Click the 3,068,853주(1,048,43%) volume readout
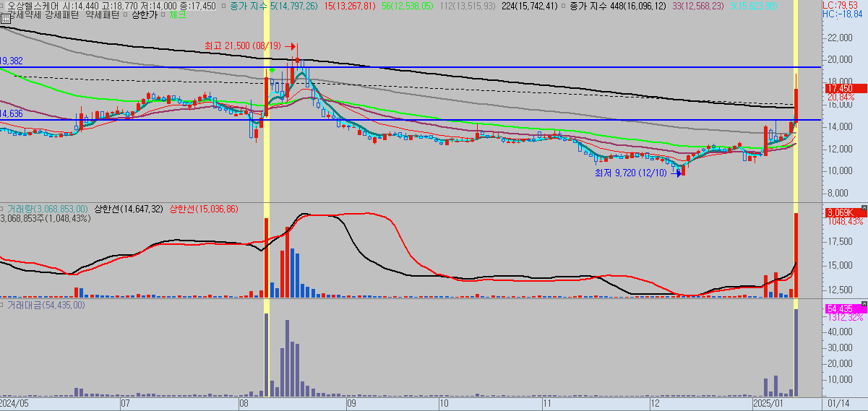Viewport: 868px width, 411px height. pos(45,218)
